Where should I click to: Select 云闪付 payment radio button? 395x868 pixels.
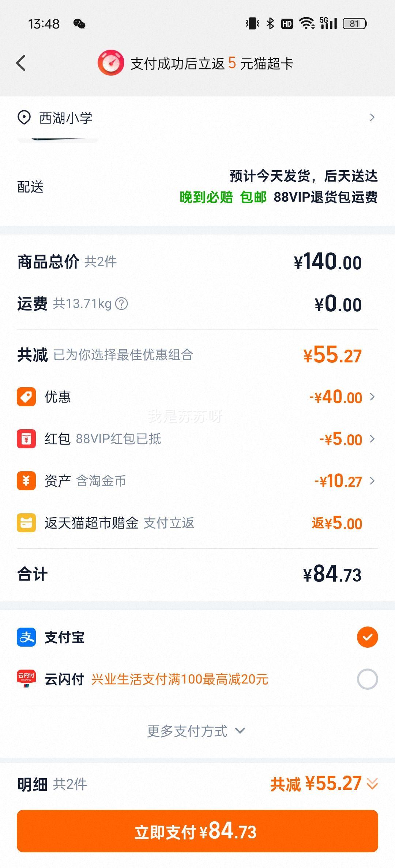[367, 679]
